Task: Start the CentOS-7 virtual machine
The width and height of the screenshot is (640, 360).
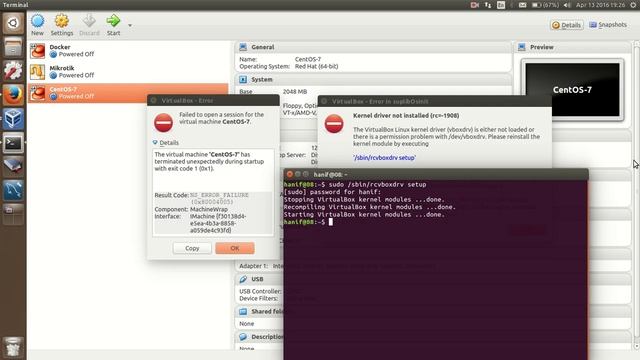Action: [113, 24]
